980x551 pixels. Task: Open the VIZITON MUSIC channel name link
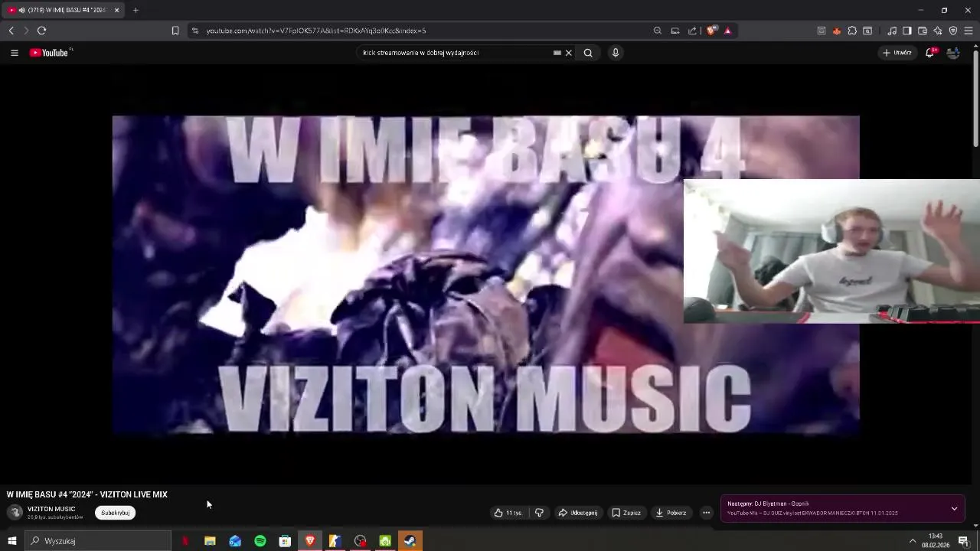pos(51,509)
